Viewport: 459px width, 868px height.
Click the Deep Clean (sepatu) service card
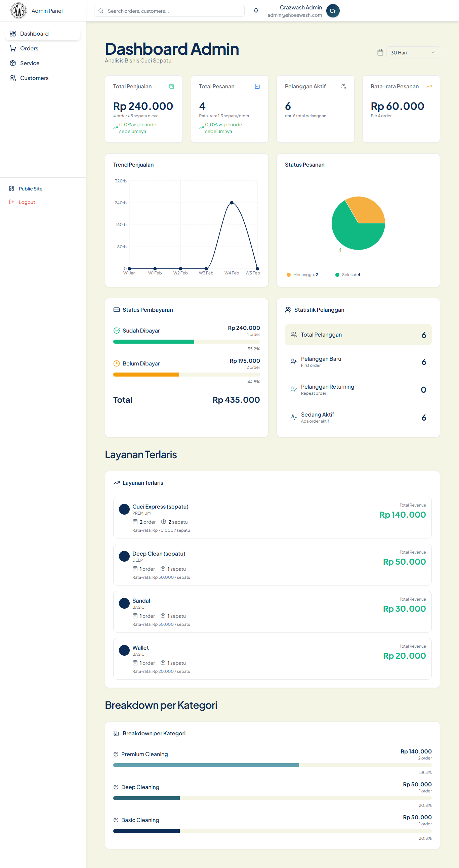[272, 565]
